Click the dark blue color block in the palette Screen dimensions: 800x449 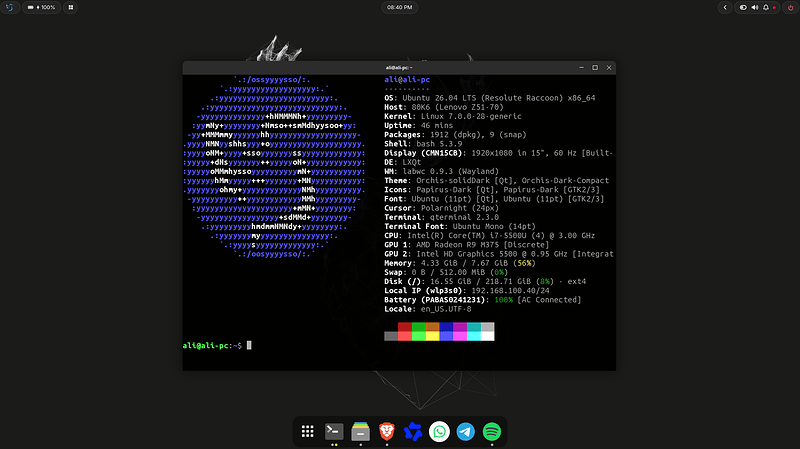[x=446, y=327]
